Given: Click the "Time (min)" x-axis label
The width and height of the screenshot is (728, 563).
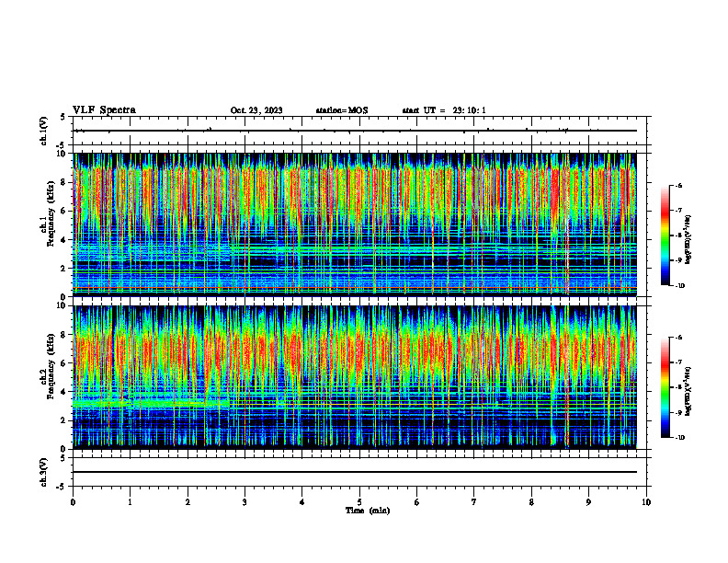Looking at the screenshot, I should click(368, 511).
